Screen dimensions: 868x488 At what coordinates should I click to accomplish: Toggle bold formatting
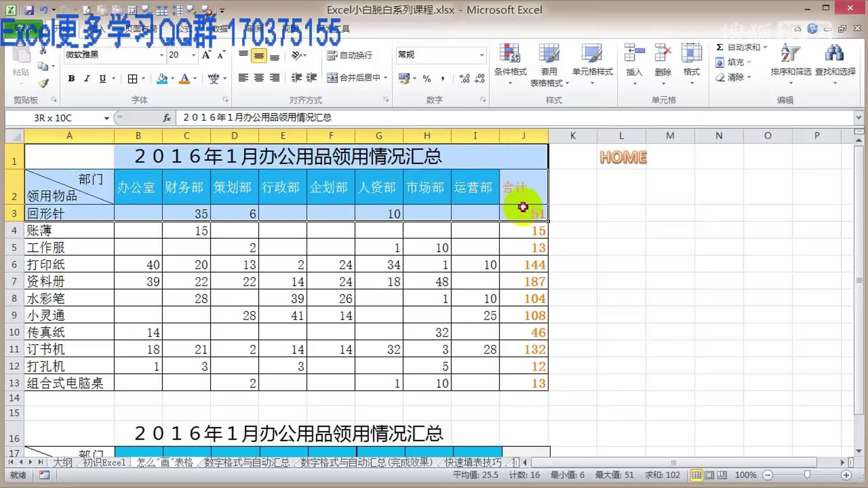[71, 78]
